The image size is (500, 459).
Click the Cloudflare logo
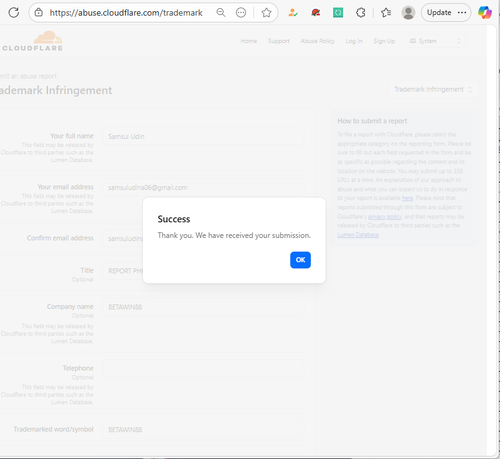[x=32, y=41]
